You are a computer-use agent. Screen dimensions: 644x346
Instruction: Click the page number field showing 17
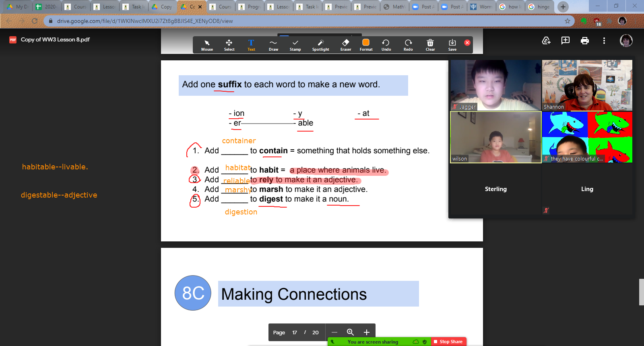coord(295,332)
